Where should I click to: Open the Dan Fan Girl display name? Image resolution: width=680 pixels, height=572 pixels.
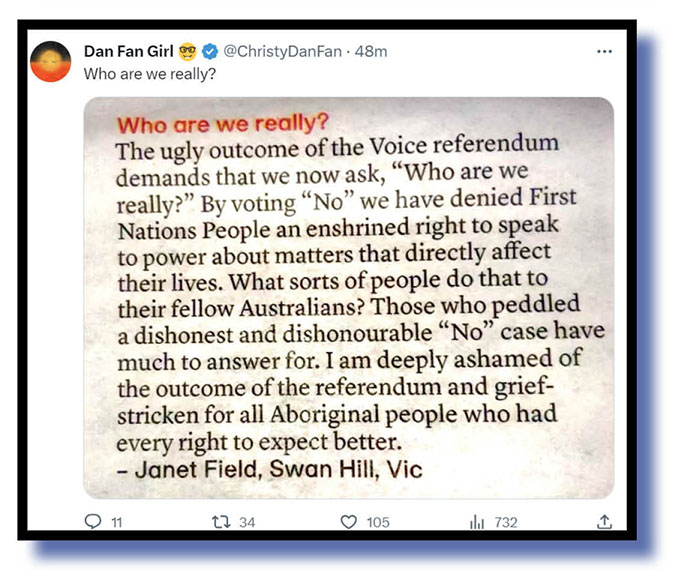[129, 51]
